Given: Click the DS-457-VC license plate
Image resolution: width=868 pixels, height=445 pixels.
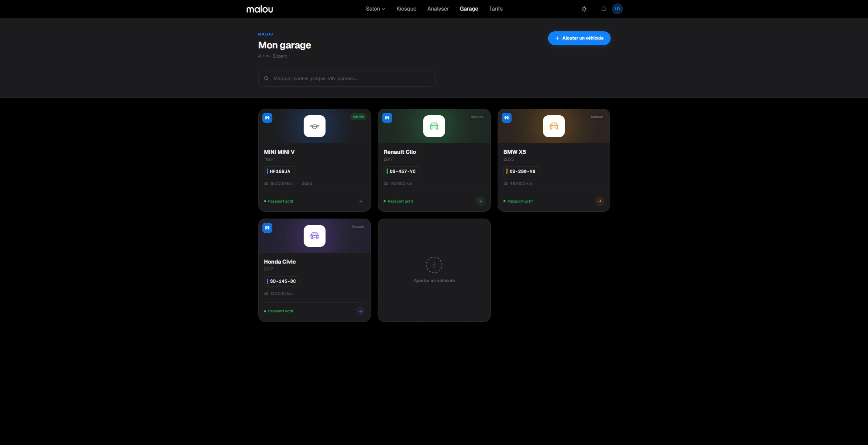Looking at the screenshot, I should click(x=402, y=171).
